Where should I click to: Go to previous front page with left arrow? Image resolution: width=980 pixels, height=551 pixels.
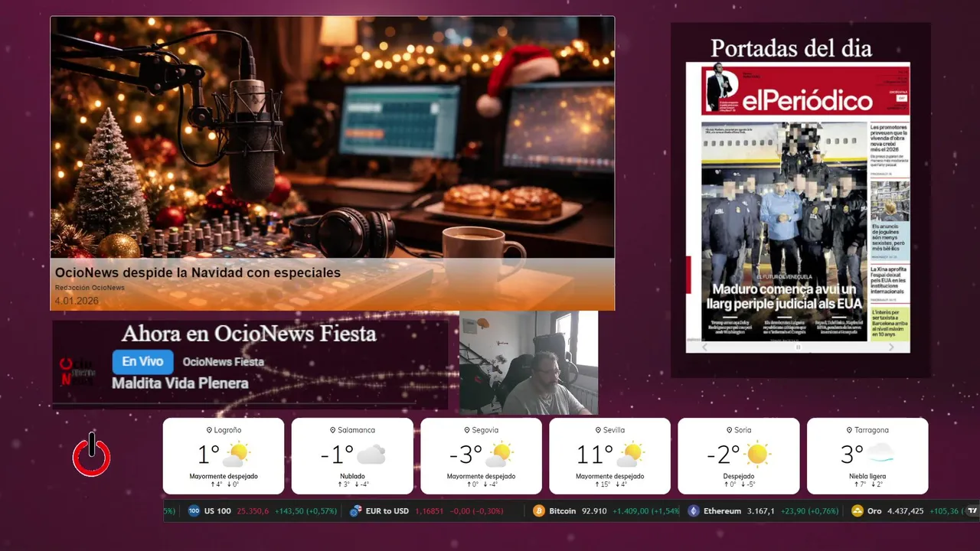click(x=705, y=347)
